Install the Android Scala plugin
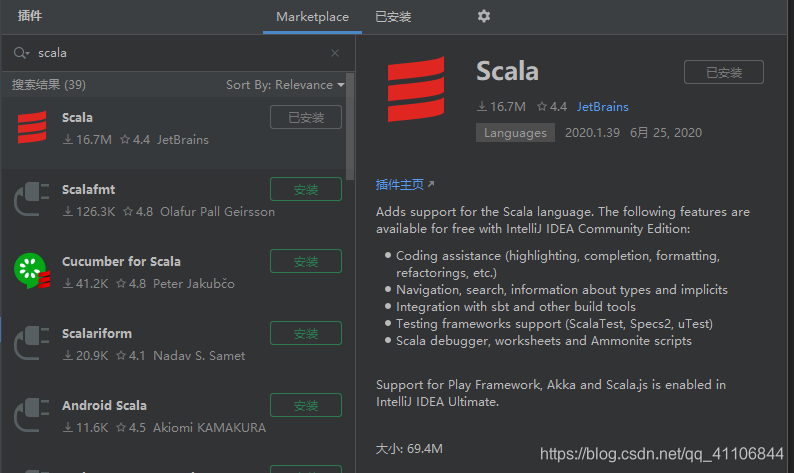 tap(306, 405)
